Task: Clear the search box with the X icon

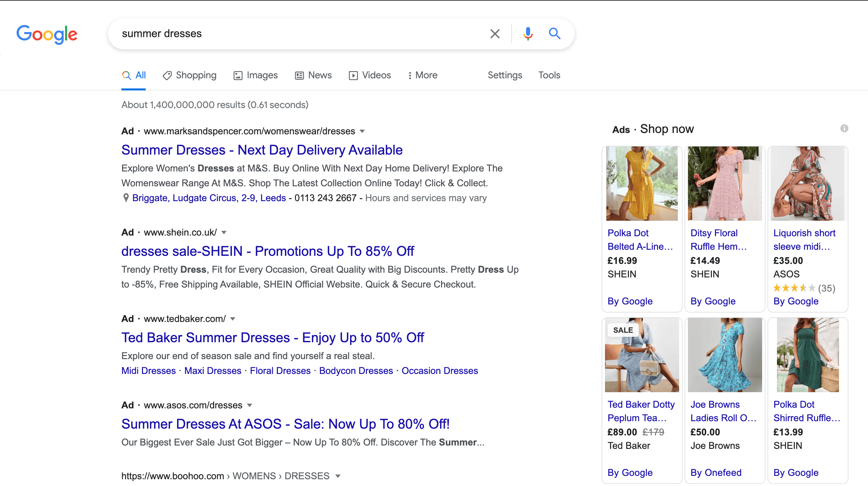Action: (495, 34)
